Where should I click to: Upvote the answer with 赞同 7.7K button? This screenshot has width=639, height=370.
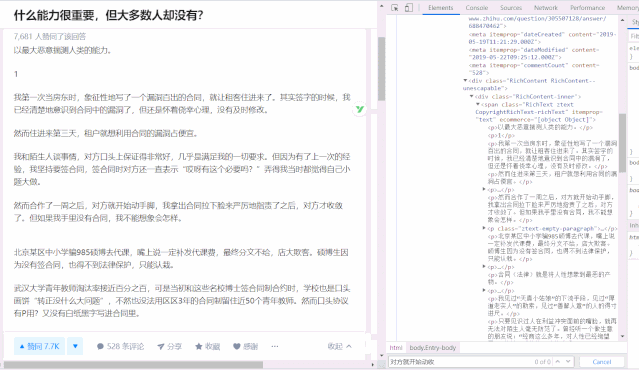40,346
